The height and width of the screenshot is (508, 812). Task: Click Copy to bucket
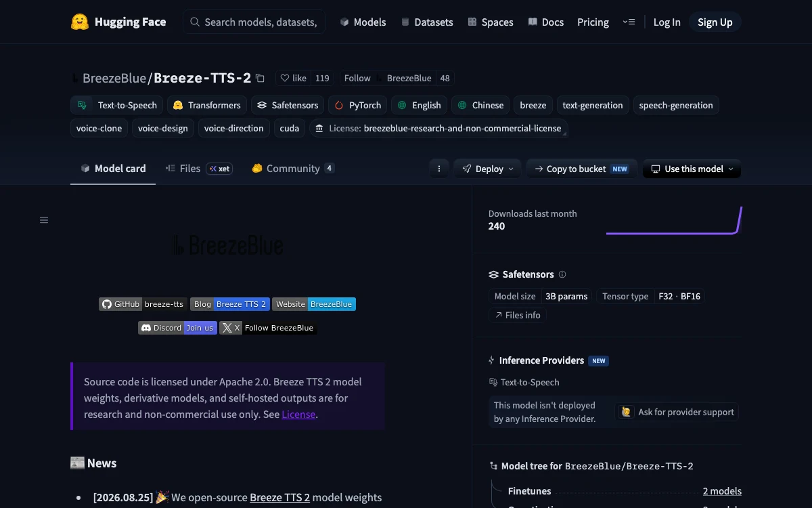click(581, 169)
